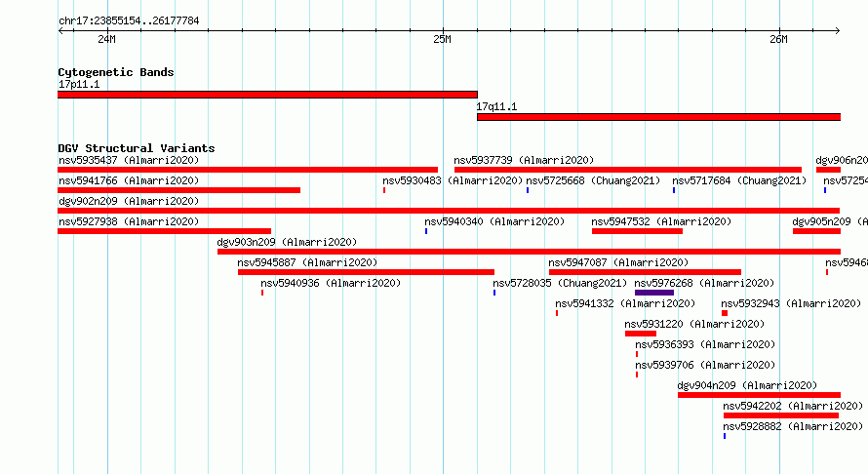Click the red bar under nsv5931220
Screen dimensions: 868x474
pyautogui.click(x=641, y=334)
